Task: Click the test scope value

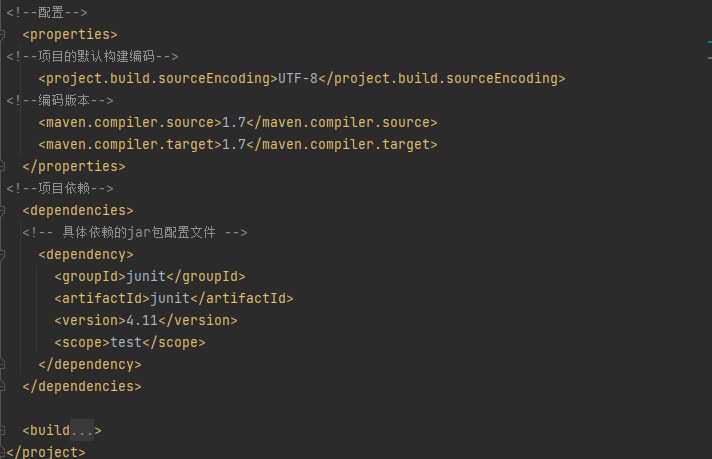Action: coord(126,343)
